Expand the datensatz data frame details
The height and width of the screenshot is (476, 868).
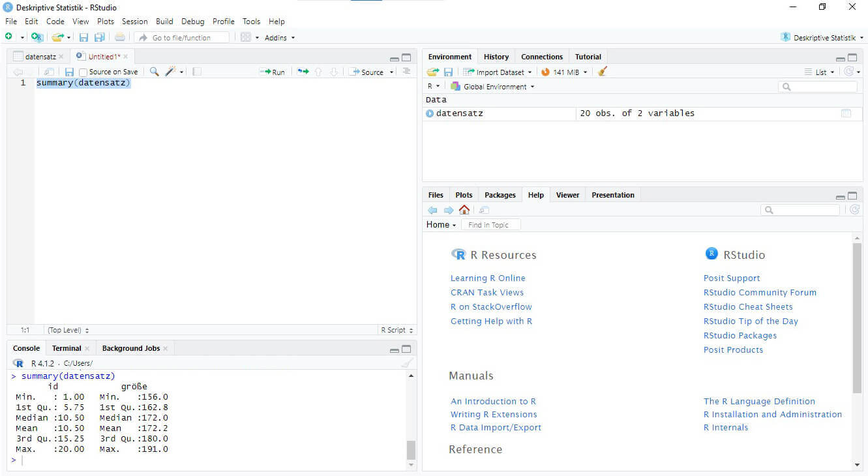tap(430, 113)
